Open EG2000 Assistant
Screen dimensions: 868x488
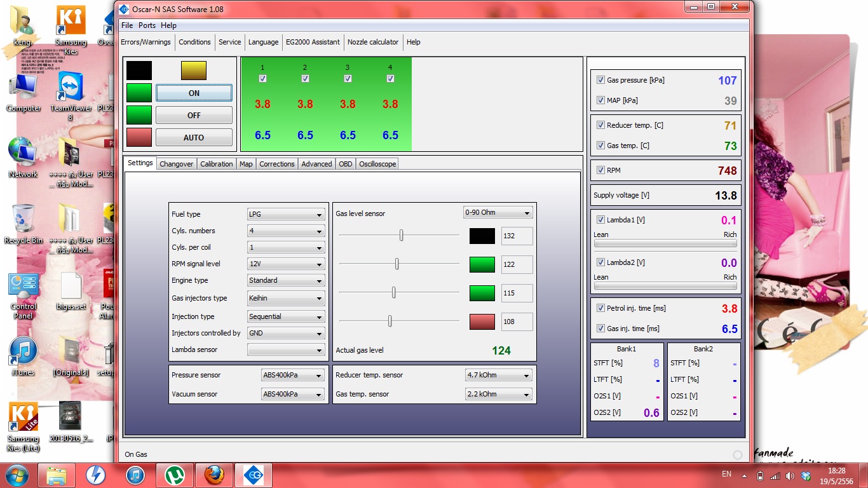tap(313, 42)
